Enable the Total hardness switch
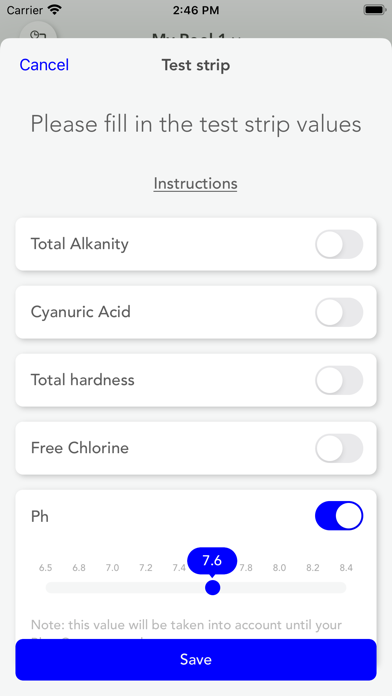This screenshot has height=696, width=392. pyautogui.click(x=339, y=380)
